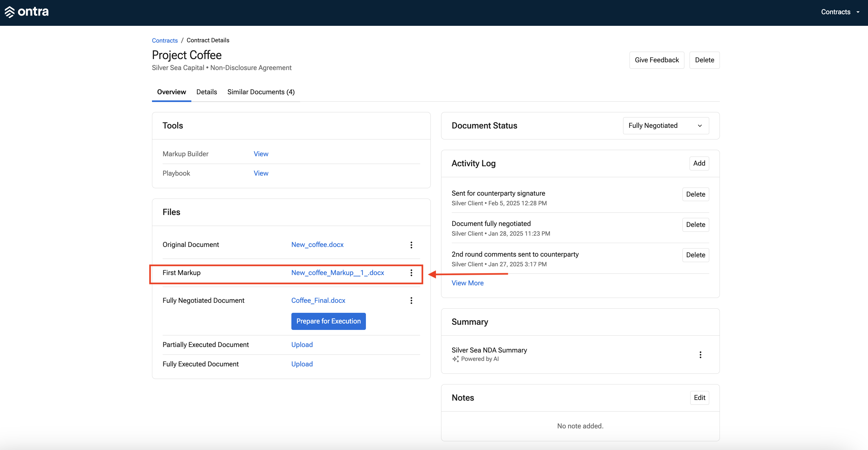Click Give Feedback button
The image size is (868, 450).
coord(656,60)
